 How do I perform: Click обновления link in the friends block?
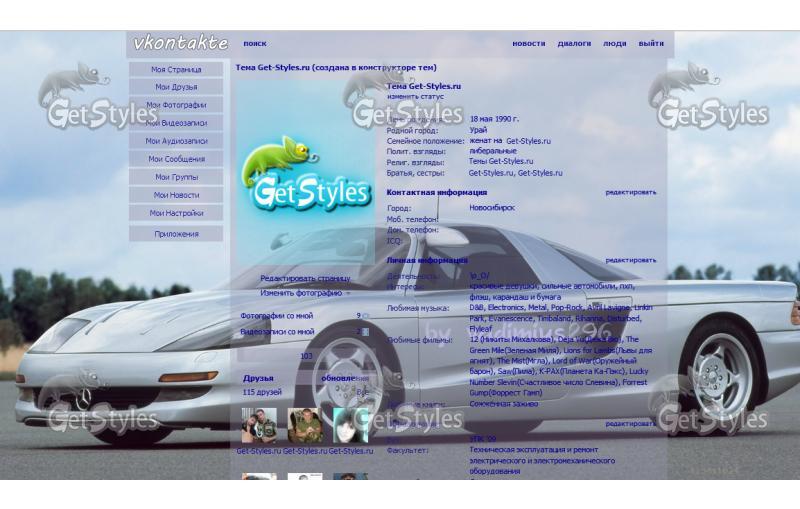[345, 378]
